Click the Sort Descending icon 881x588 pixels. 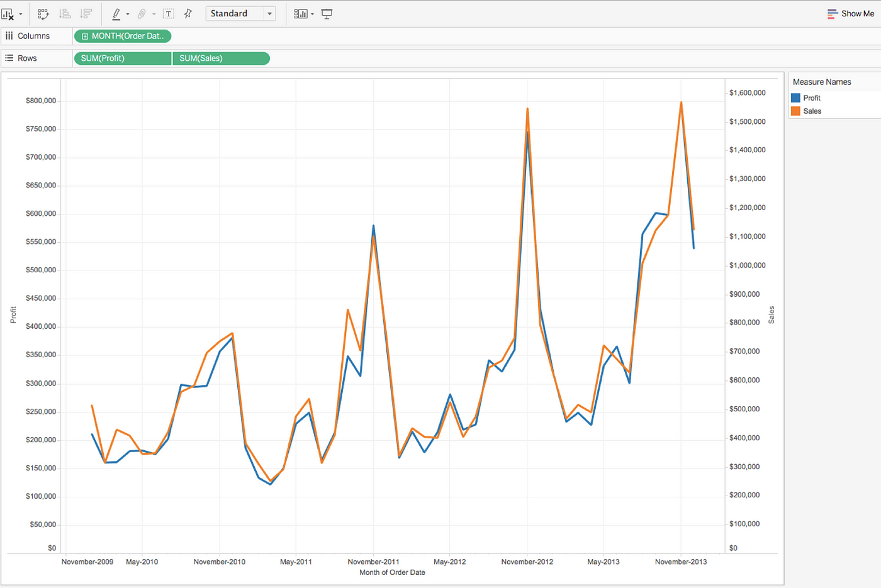pos(86,14)
